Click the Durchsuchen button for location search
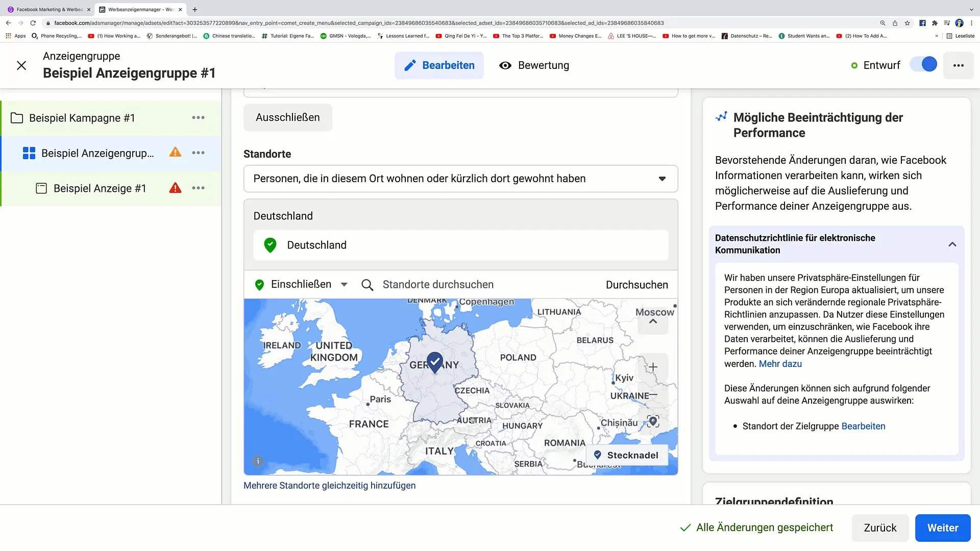The height and width of the screenshot is (551, 980). 636,285
